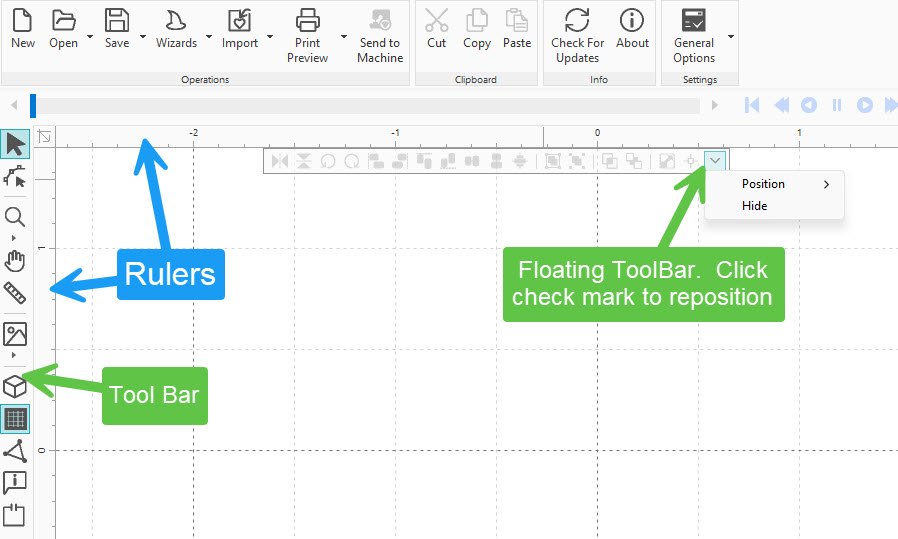
Task: Click Check For Updates
Action: [577, 36]
